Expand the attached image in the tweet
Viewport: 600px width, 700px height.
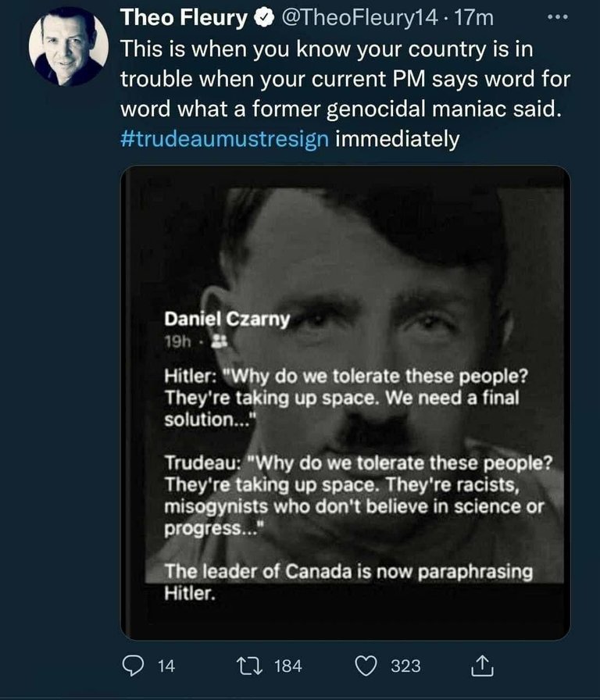[345, 402]
